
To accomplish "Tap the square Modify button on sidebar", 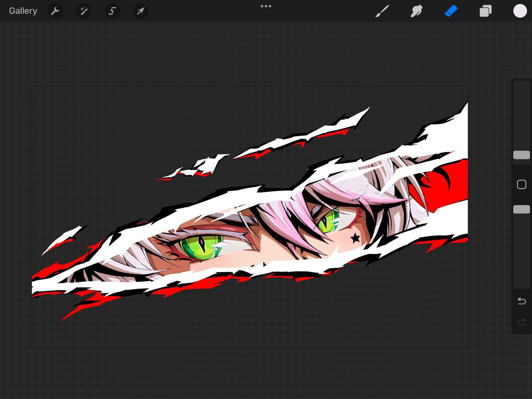I will [521, 184].
